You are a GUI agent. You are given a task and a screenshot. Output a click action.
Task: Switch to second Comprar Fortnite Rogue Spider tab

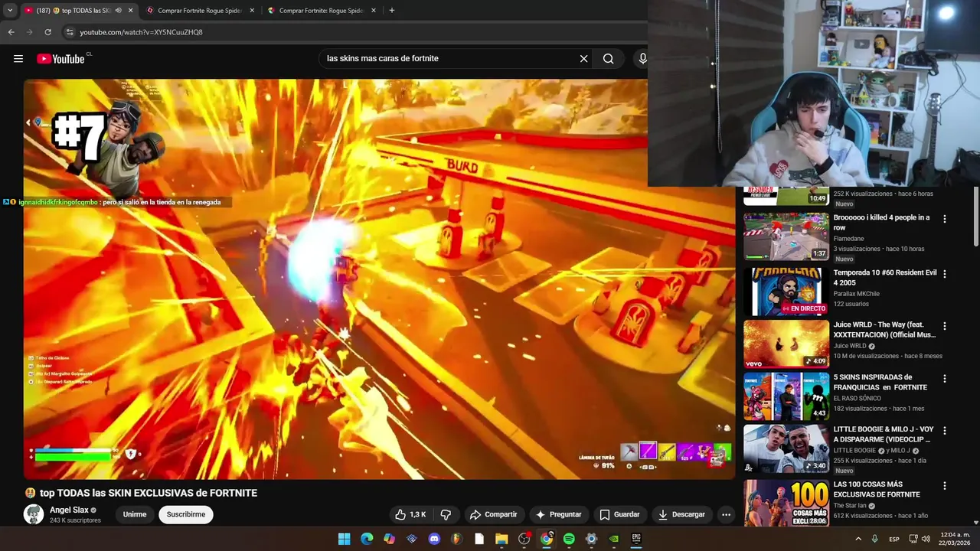(200, 11)
